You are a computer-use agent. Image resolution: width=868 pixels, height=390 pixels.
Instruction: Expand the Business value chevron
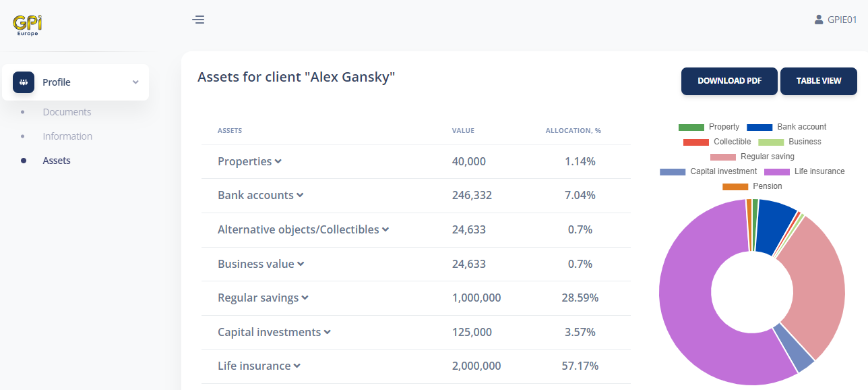coord(301,264)
